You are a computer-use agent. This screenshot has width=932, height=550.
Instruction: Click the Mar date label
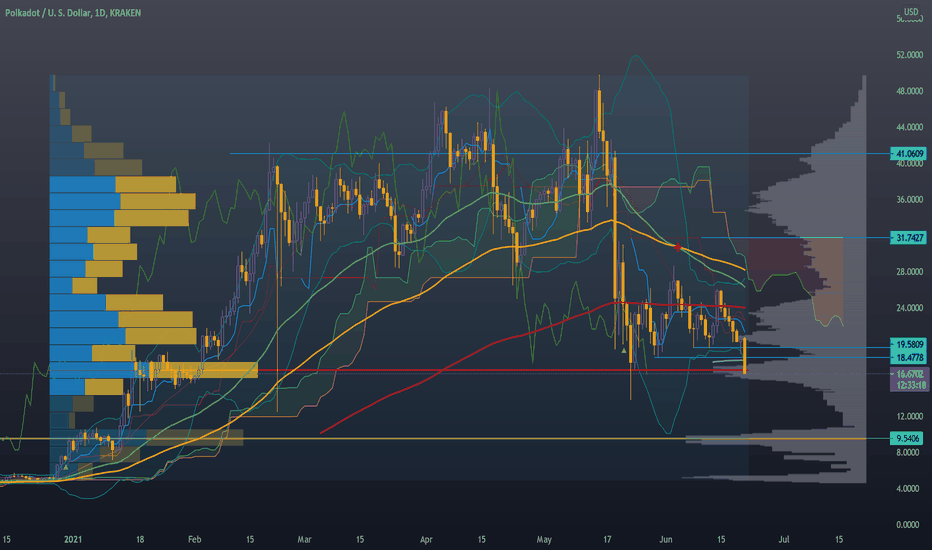(x=304, y=539)
